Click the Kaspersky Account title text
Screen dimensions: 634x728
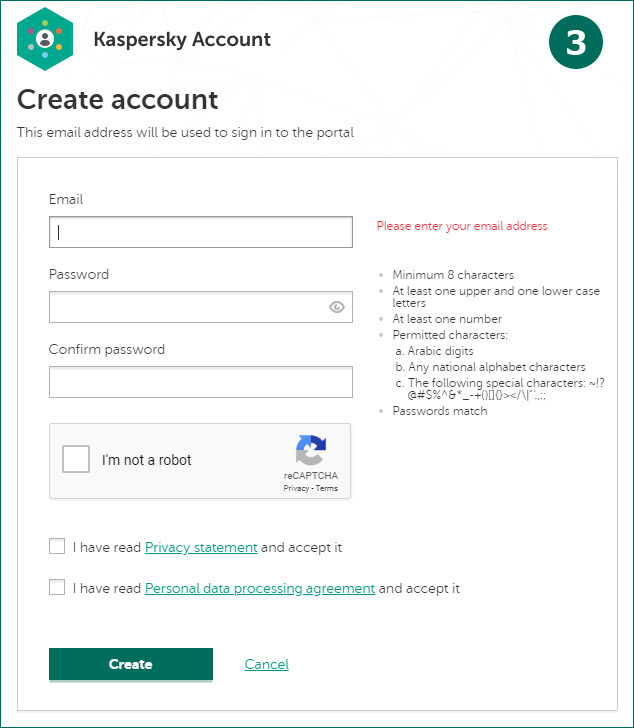pos(181,40)
